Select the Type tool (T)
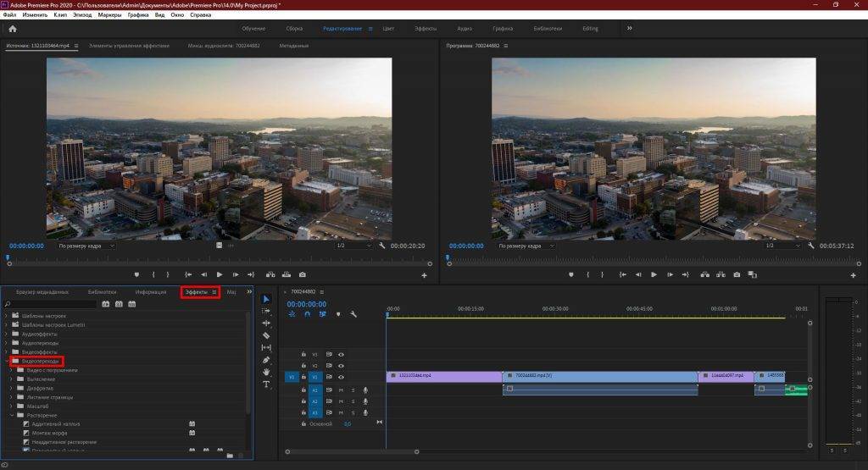 click(x=266, y=384)
